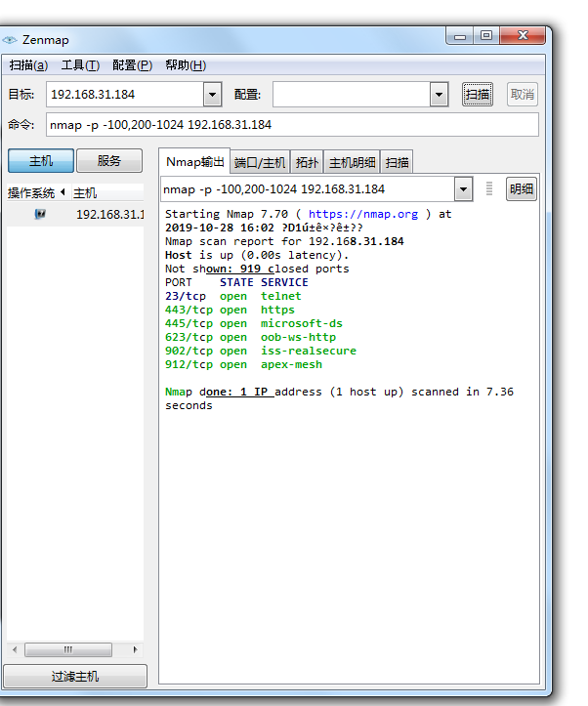Switch to the 扫描 tab in results pane
Screen dimensions: 588x706
click(398, 162)
